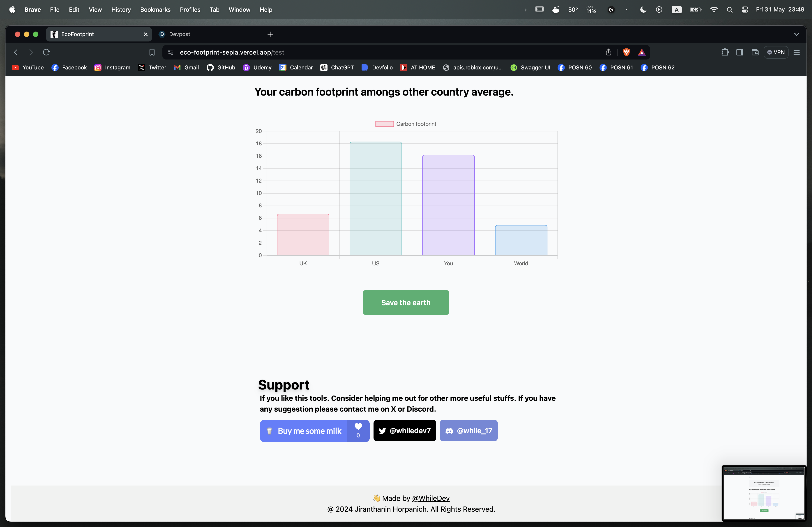
Task: Toggle macOS Do Not Disturb moon
Action: point(643,9)
